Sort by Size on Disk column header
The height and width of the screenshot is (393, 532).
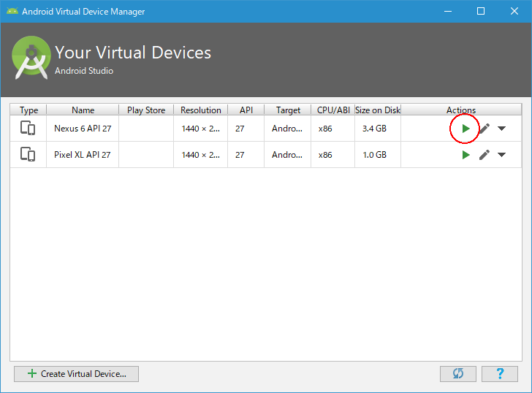[x=378, y=110]
